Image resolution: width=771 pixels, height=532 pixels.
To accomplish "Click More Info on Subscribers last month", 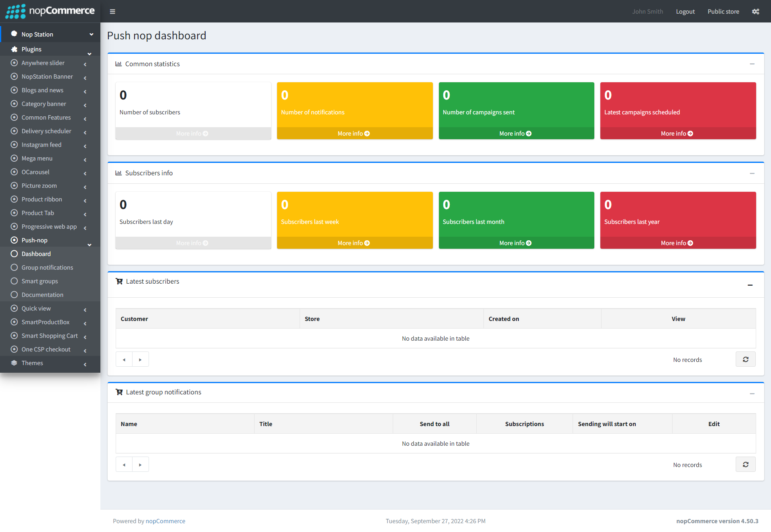I will [515, 243].
